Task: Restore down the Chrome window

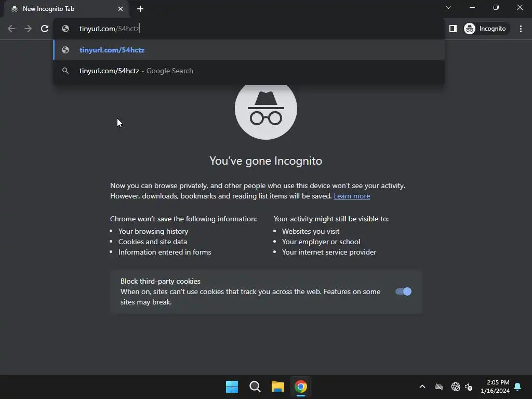Action: click(496, 7)
